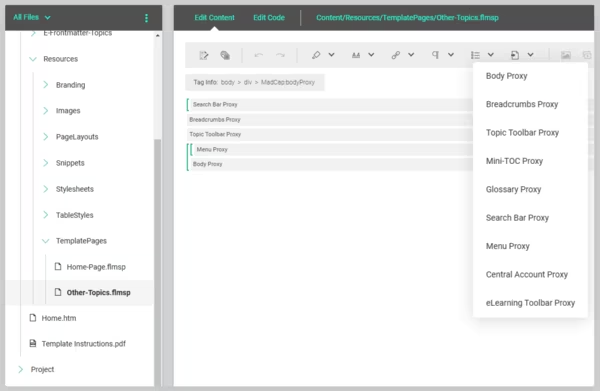Open Template Instructions.pdf in the tree
The height and width of the screenshot is (391, 600).
coord(83,344)
